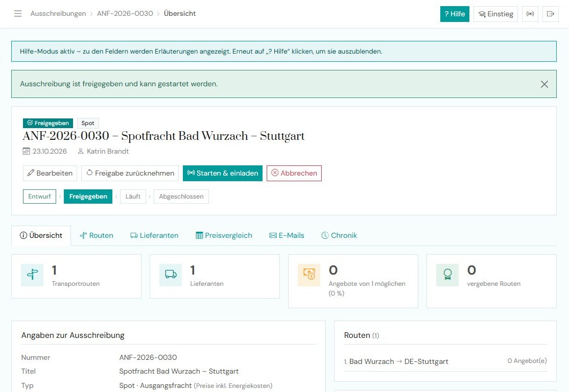Go to Ausschreibungen in breadcrumb

click(58, 14)
